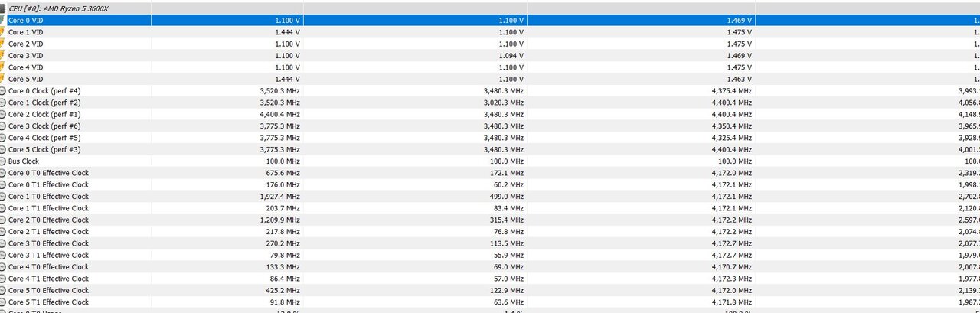Click the 425.2 MHz value
The image size is (980, 313).
[284, 290]
